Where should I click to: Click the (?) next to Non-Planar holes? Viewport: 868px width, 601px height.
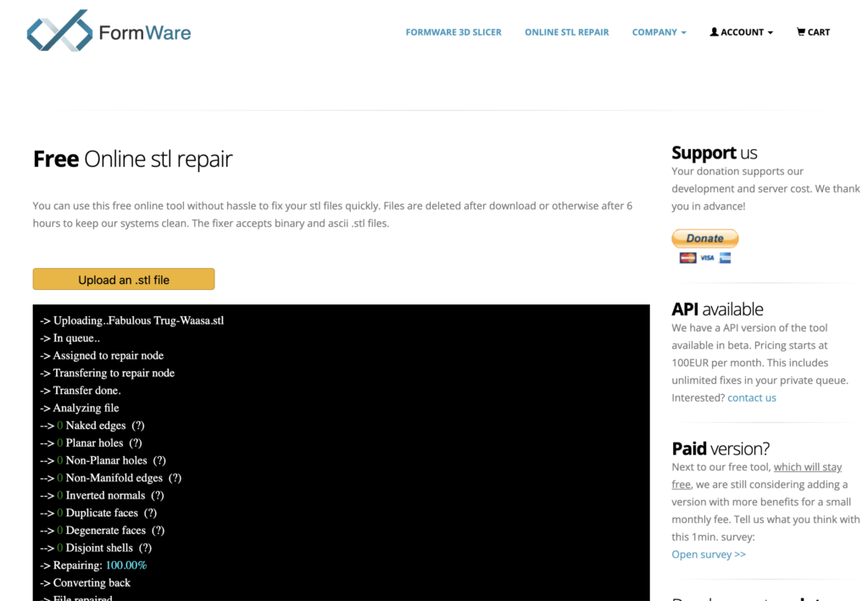point(159,460)
